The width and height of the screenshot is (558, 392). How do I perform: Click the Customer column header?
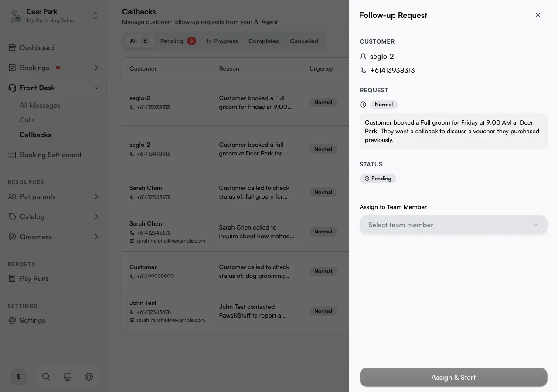coord(143,68)
